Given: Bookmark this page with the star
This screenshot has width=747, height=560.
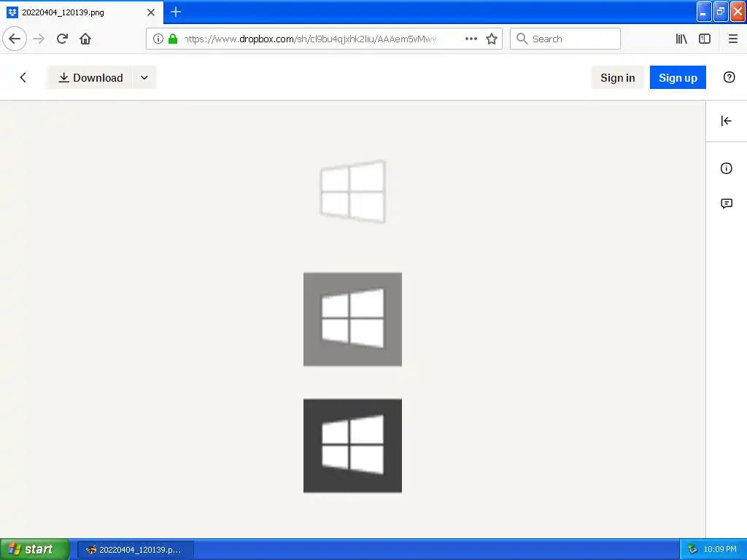Looking at the screenshot, I should pyautogui.click(x=492, y=39).
